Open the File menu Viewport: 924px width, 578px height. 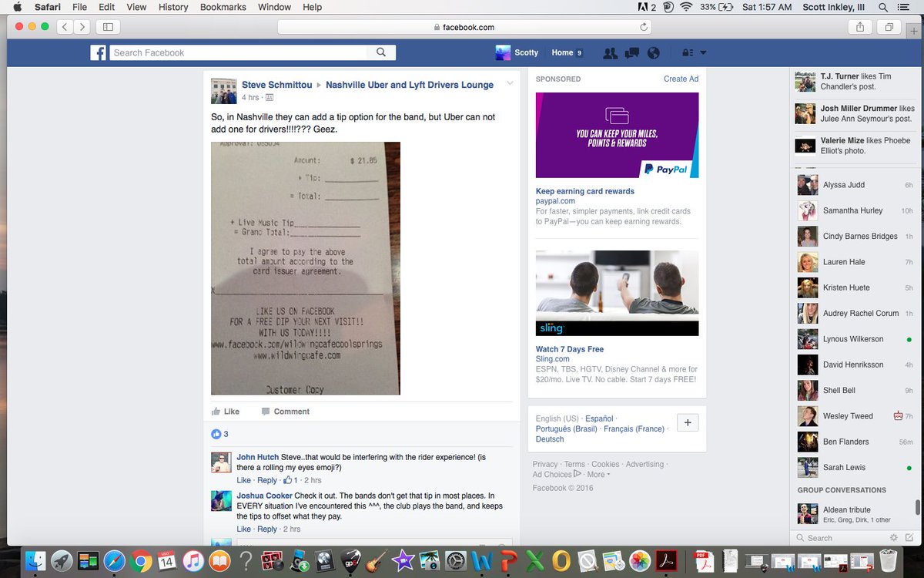pos(79,7)
